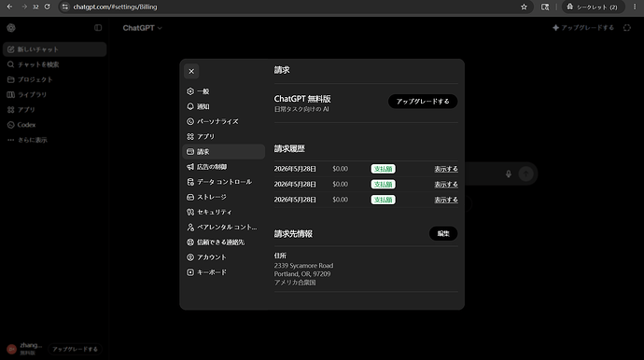Open the アカウント settings tab
The width and height of the screenshot is (644, 360).
click(223, 257)
